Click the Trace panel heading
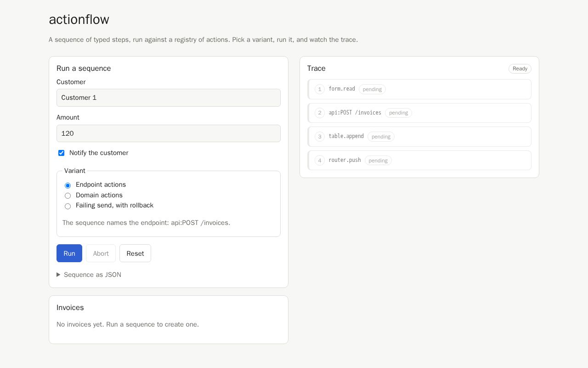Screen dimensions: 588x368 coord(317,68)
